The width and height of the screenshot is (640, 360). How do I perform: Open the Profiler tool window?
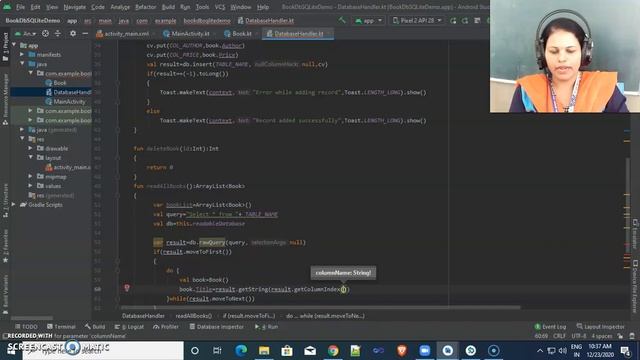click(x=166, y=327)
